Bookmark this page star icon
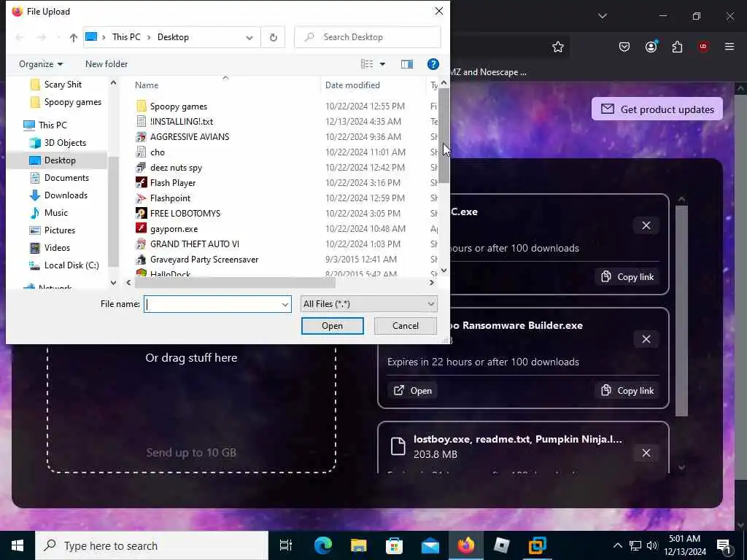Viewport: 747px width, 560px height. (558, 47)
